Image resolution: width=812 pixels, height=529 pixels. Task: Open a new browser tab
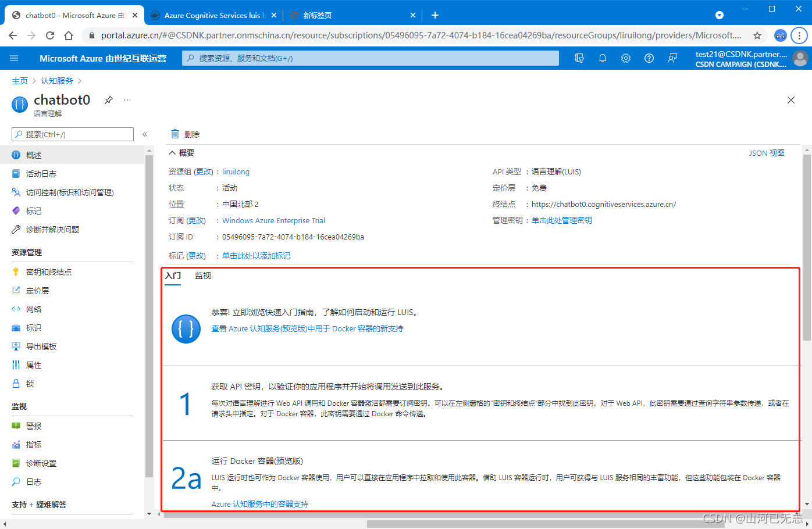(x=435, y=15)
